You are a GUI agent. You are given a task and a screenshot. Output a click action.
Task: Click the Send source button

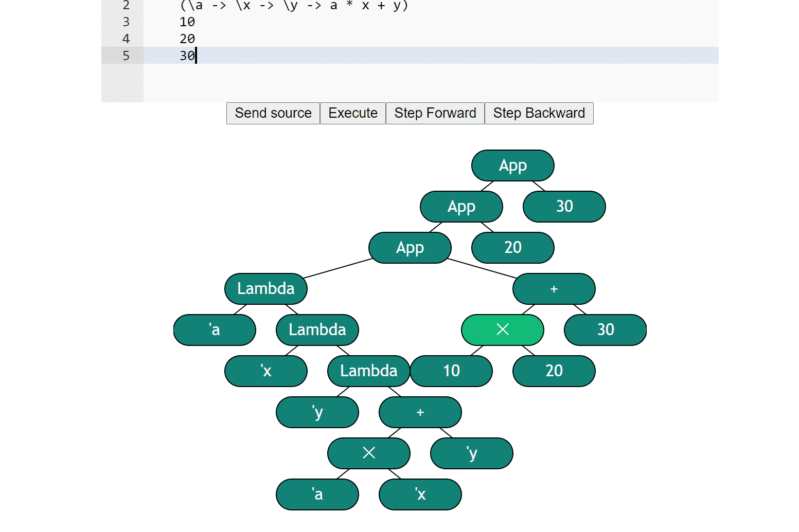coord(273,113)
